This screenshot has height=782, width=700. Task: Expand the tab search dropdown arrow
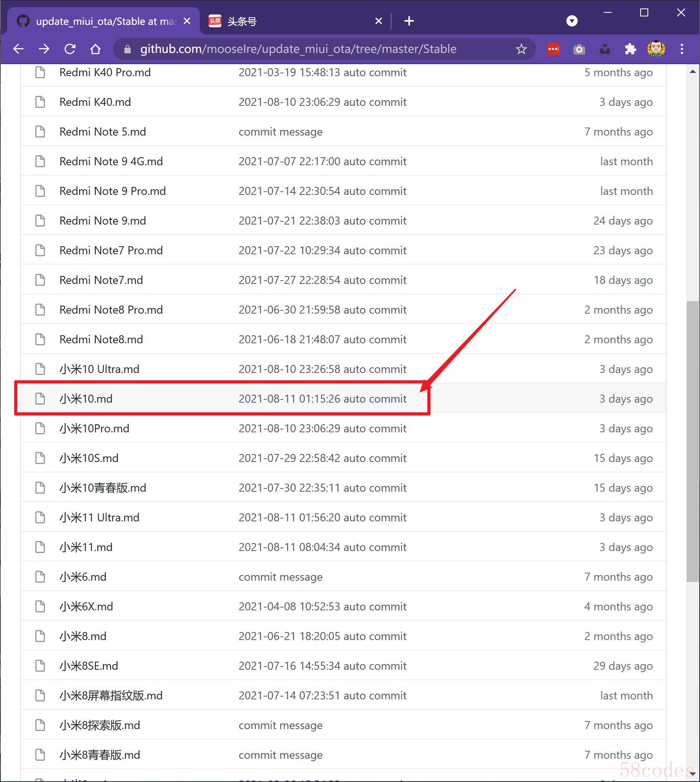(x=572, y=21)
